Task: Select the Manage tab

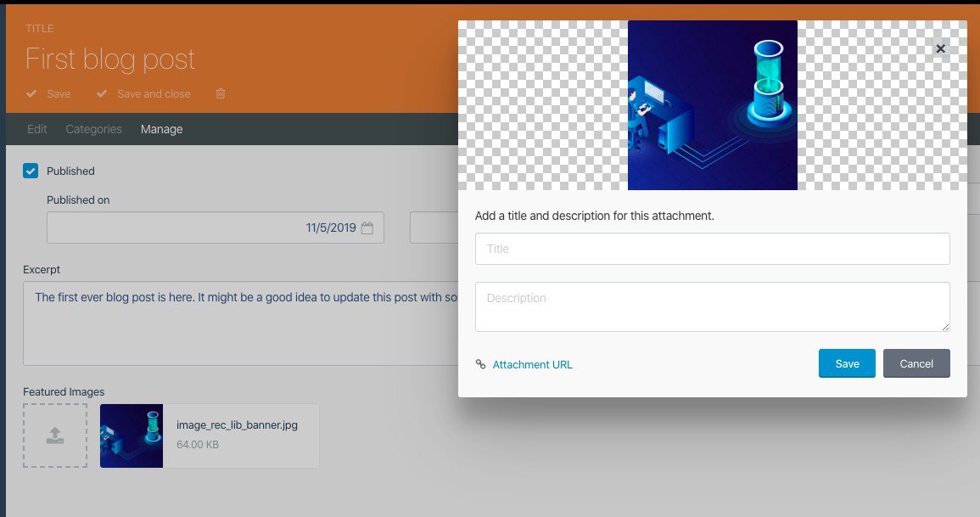Action: point(162,129)
